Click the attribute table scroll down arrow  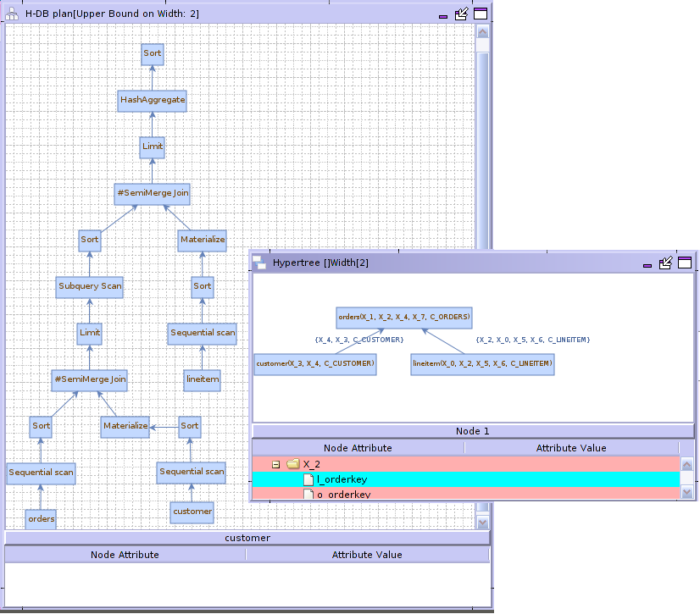click(686, 492)
